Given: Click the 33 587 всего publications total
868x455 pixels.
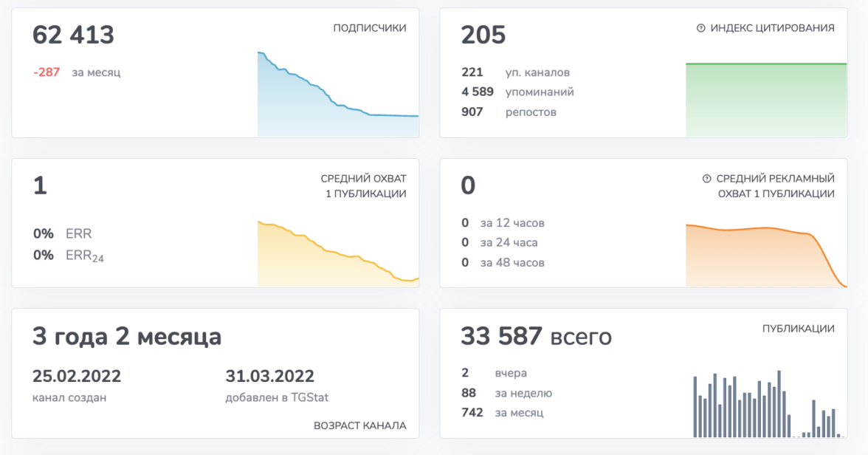Looking at the screenshot, I should (x=536, y=337).
